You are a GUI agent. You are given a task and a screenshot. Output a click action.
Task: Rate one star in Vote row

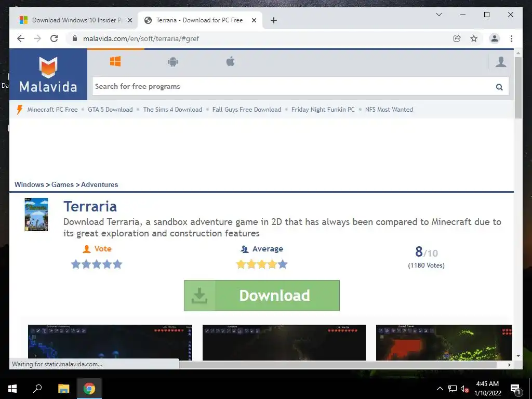point(76,264)
